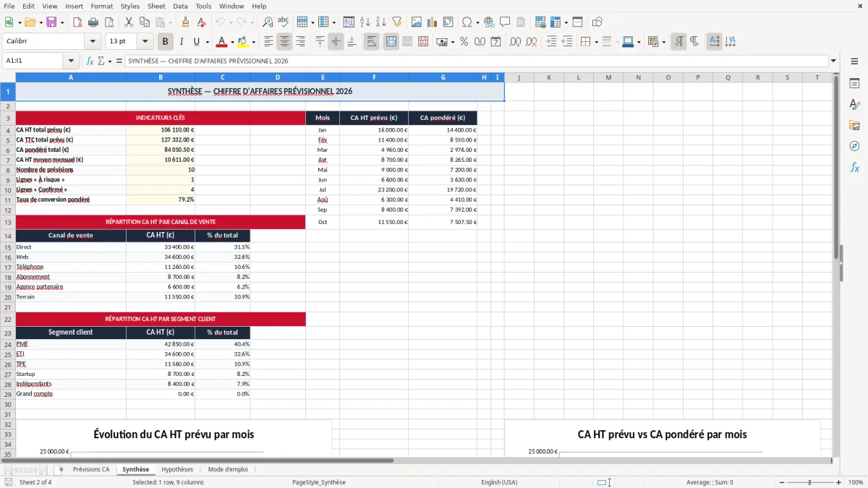The width and height of the screenshot is (868, 488).
Task: Expand the formula bar
Action: [x=833, y=61]
